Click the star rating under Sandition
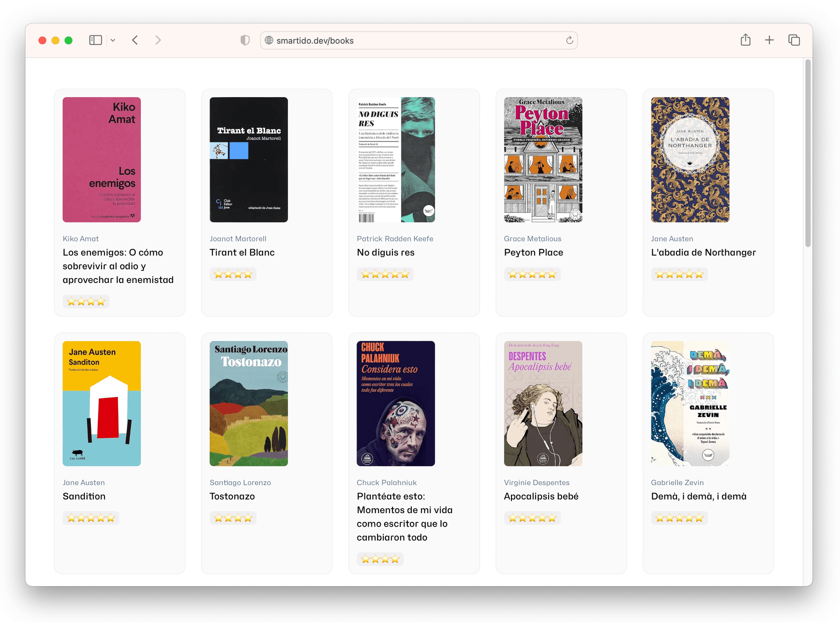The height and width of the screenshot is (622, 840). pos(91,518)
